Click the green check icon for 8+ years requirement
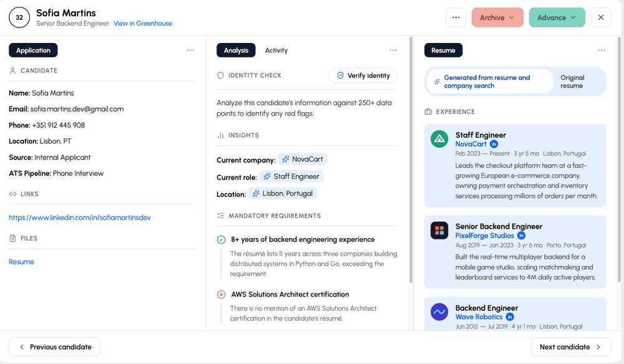Viewport: 624px width, 364px height. click(x=221, y=239)
